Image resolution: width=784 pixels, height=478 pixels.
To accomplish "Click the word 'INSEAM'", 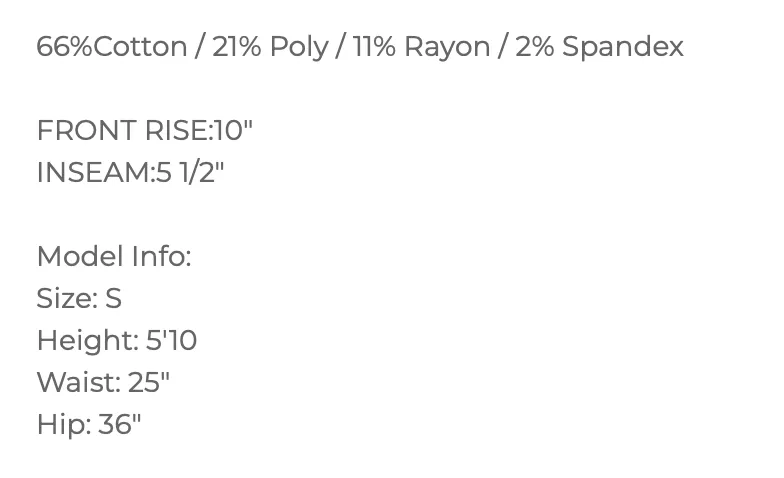I will click(94, 172).
